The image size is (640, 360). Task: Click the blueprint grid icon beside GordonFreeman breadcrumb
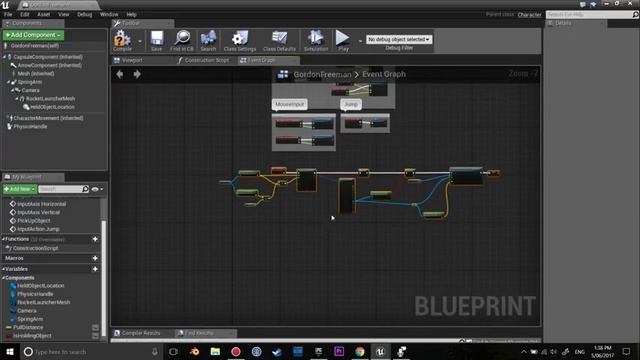[283, 74]
